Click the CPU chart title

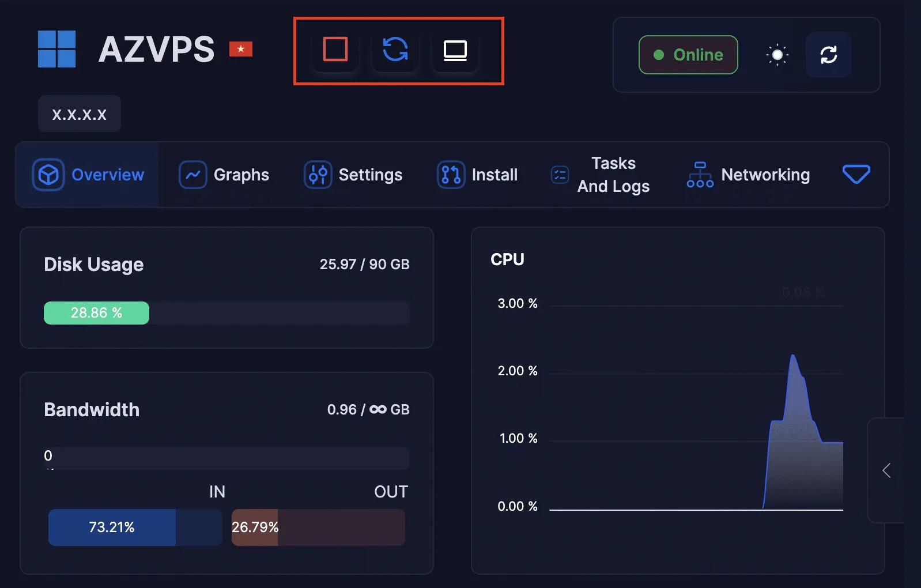507,259
